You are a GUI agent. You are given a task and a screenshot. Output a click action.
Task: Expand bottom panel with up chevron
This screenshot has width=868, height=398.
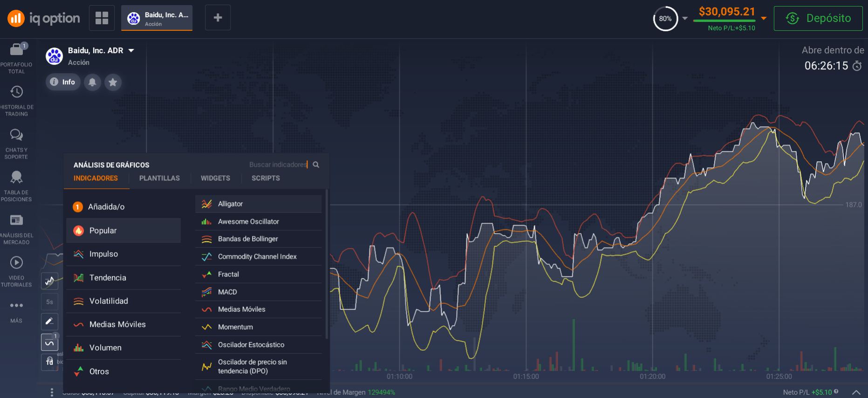coord(856,392)
